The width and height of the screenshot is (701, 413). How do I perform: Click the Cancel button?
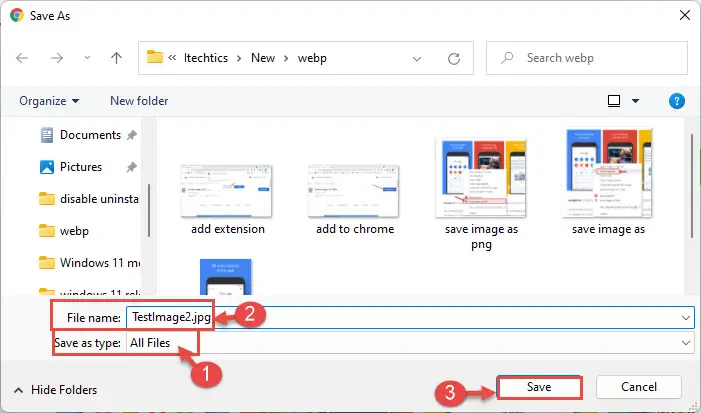[x=639, y=387]
